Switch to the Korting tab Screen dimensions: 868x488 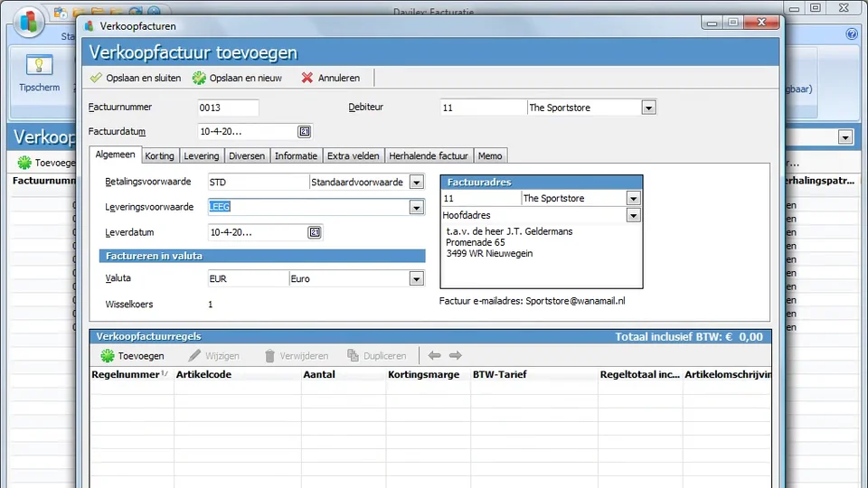tap(159, 156)
